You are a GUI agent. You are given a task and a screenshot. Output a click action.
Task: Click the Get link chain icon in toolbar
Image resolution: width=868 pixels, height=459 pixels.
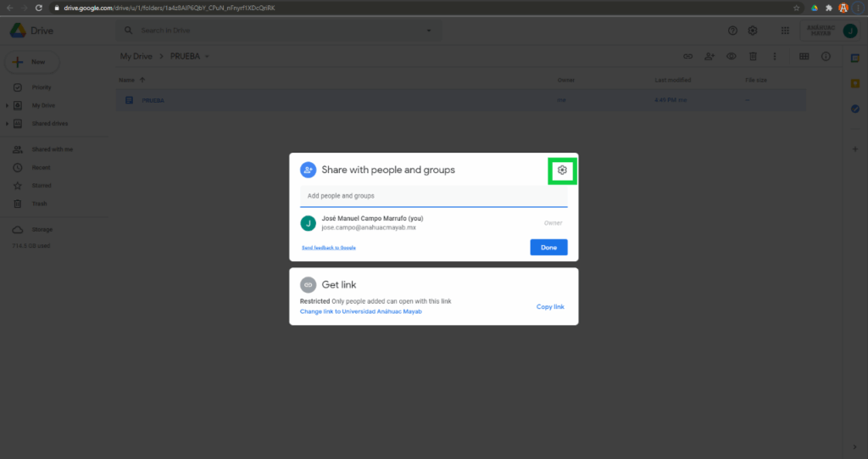tap(688, 57)
